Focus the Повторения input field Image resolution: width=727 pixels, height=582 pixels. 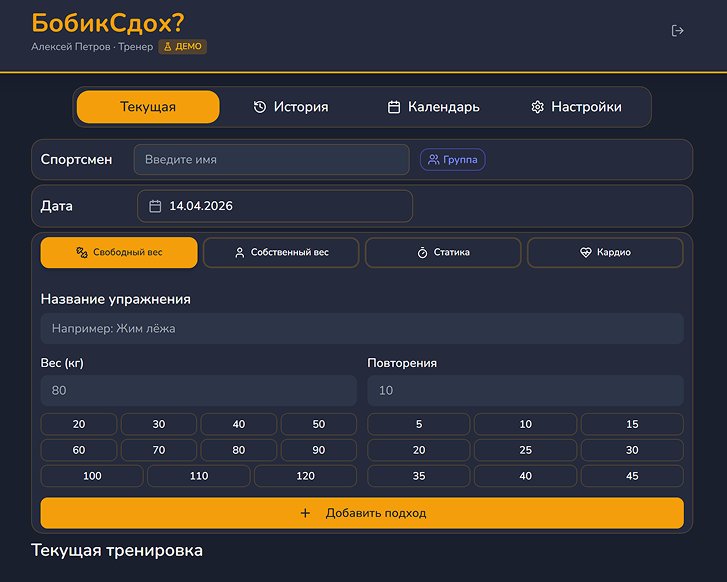click(x=525, y=390)
